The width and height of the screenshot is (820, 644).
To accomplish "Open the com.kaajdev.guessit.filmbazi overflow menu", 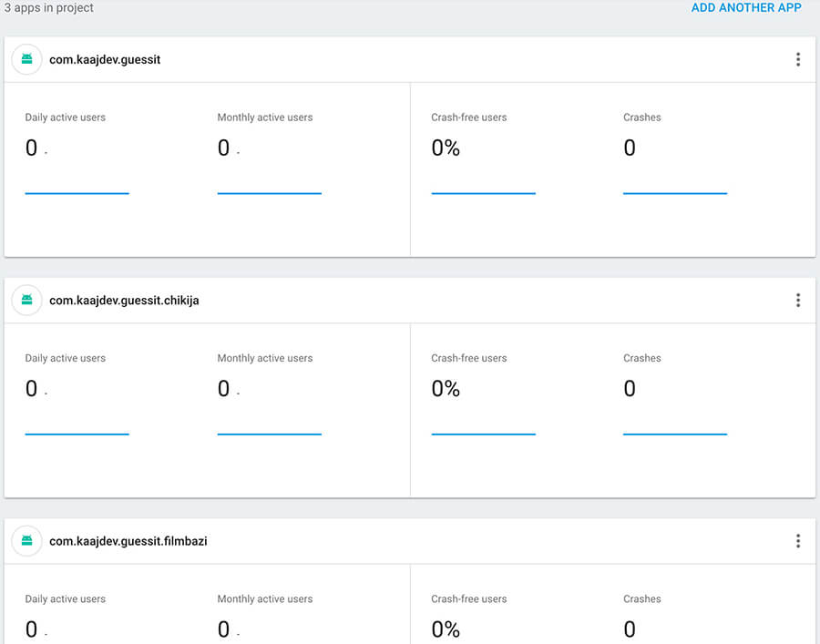I will pyautogui.click(x=798, y=541).
